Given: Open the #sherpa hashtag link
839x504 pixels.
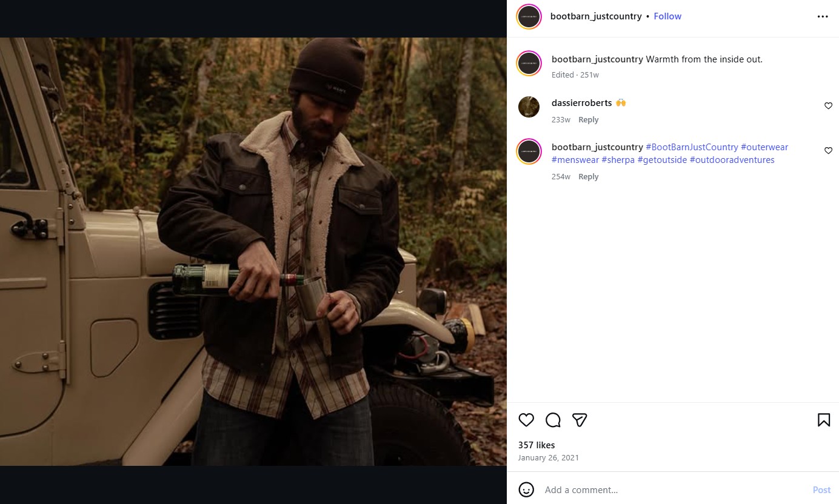Looking at the screenshot, I should (618, 160).
